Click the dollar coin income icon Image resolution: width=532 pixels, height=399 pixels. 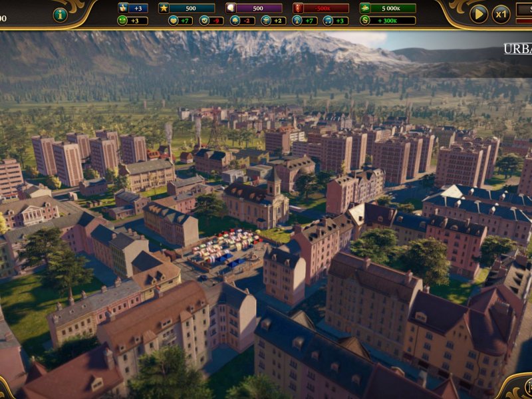click(x=365, y=21)
